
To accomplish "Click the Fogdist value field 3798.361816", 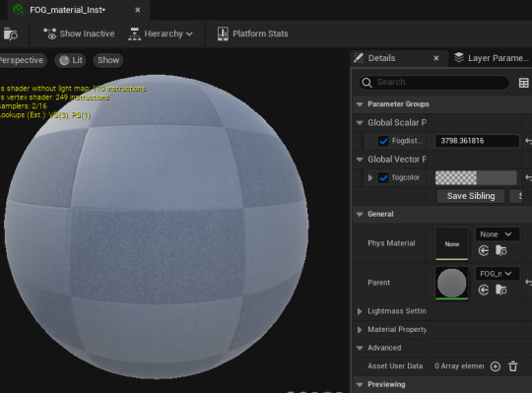I will pyautogui.click(x=477, y=141).
